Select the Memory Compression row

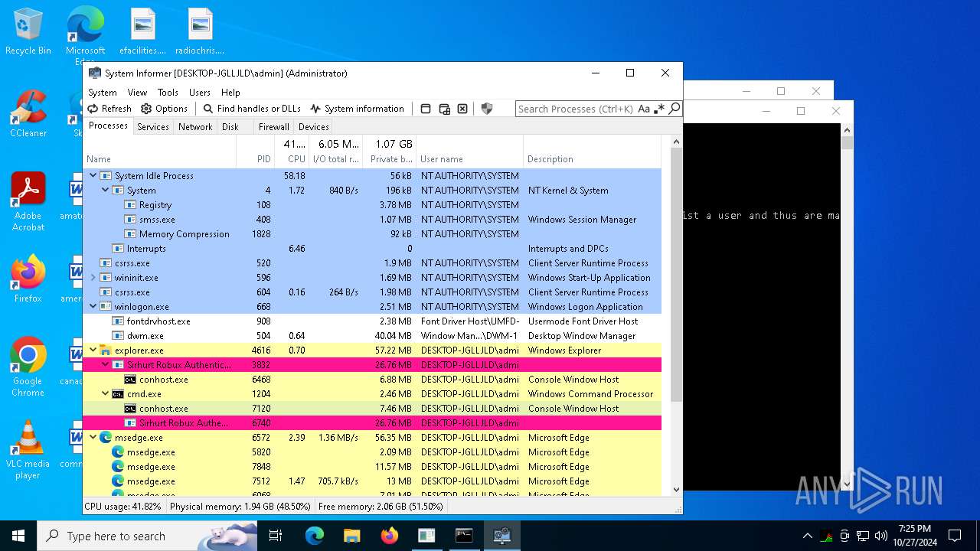372,233
